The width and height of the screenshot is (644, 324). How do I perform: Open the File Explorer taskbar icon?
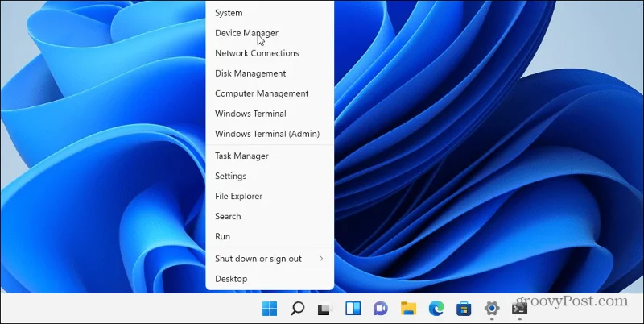pos(409,309)
